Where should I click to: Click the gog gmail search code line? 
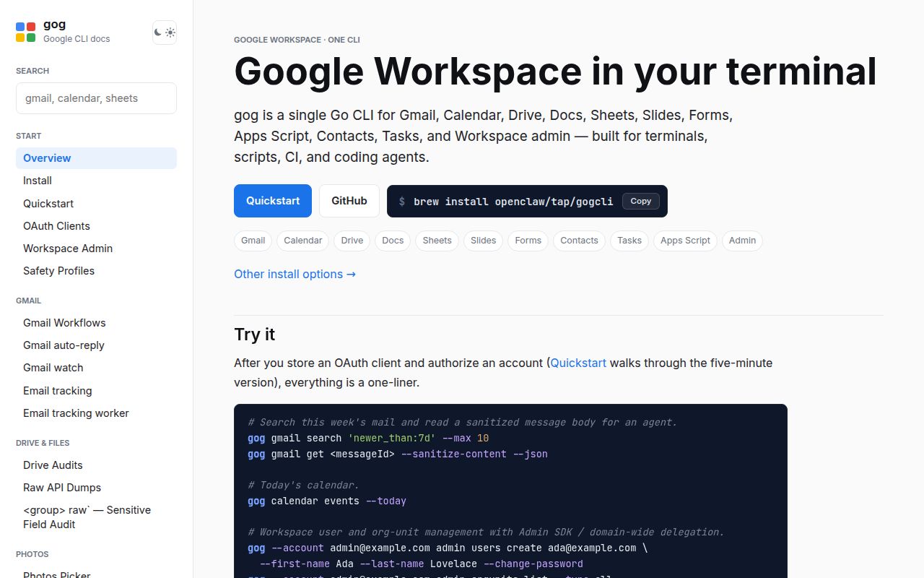click(368, 438)
